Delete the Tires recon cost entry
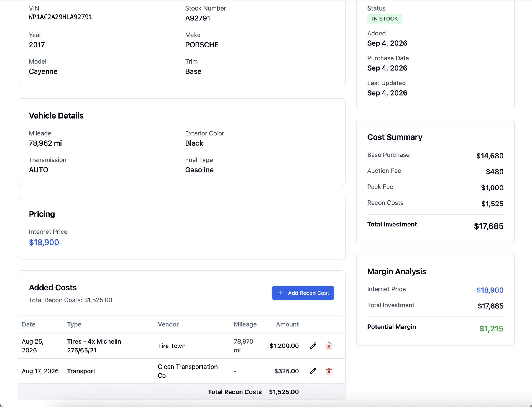This screenshot has height=407, width=532. pos(329,346)
